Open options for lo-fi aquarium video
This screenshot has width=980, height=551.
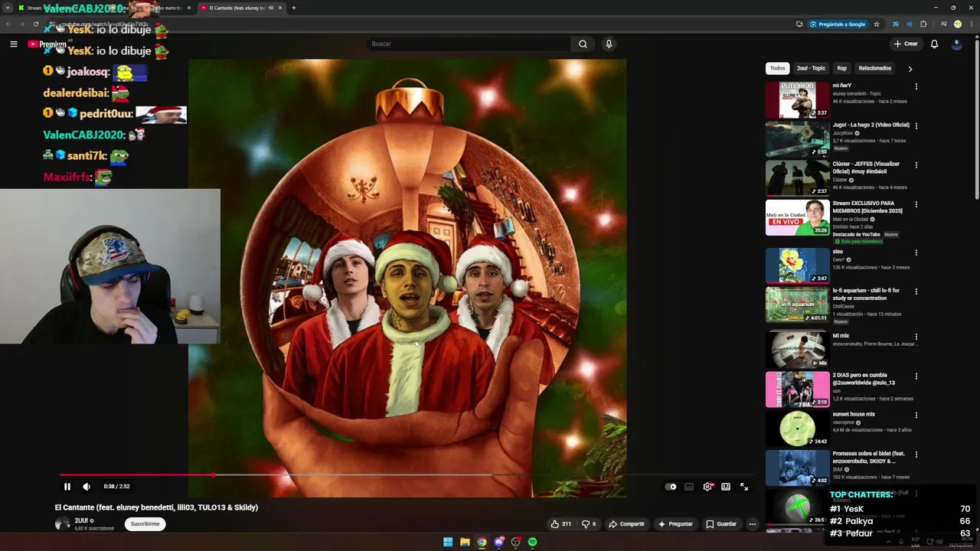click(x=916, y=292)
